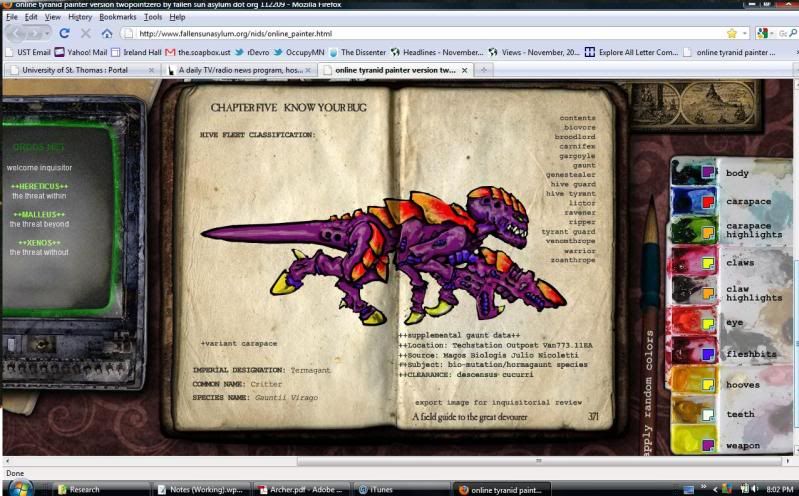
Task: Click the browser Home icon
Action: click(107, 33)
